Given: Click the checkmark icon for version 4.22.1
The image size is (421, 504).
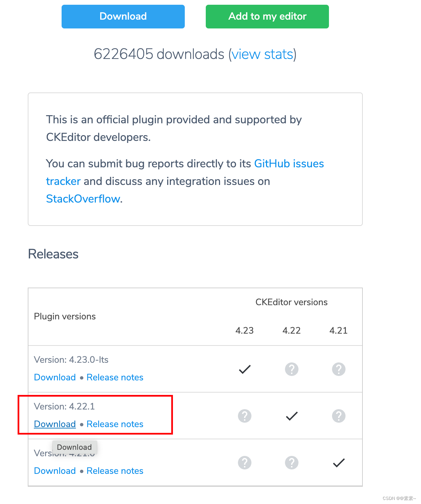Looking at the screenshot, I should 291,416.
